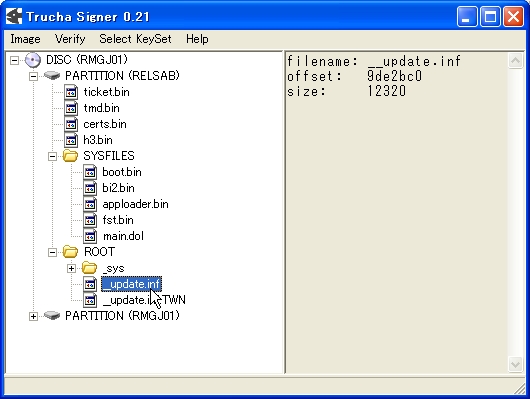530x399 pixels.
Task: Select h3.bin in the tree
Action: 98,140
